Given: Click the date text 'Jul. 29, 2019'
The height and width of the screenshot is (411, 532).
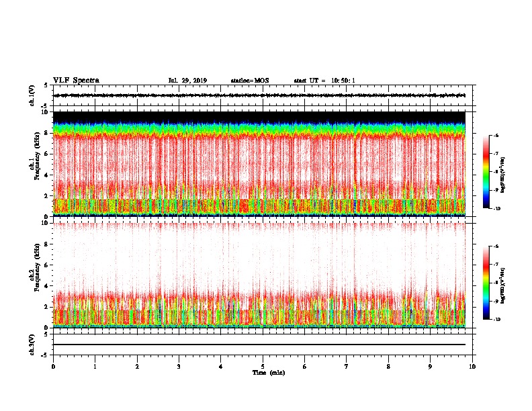Looking at the screenshot, I should (x=187, y=81).
